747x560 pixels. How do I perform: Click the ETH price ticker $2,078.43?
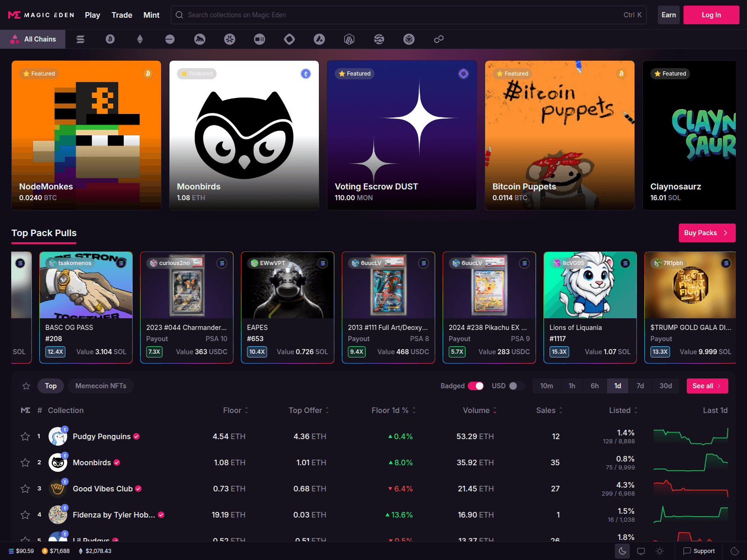pos(95,551)
